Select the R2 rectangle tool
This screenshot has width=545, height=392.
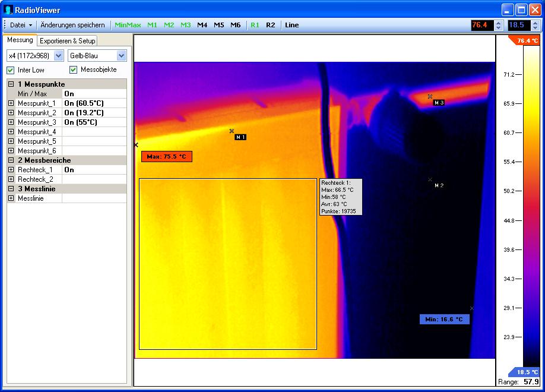pyautogui.click(x=271, y=25)
